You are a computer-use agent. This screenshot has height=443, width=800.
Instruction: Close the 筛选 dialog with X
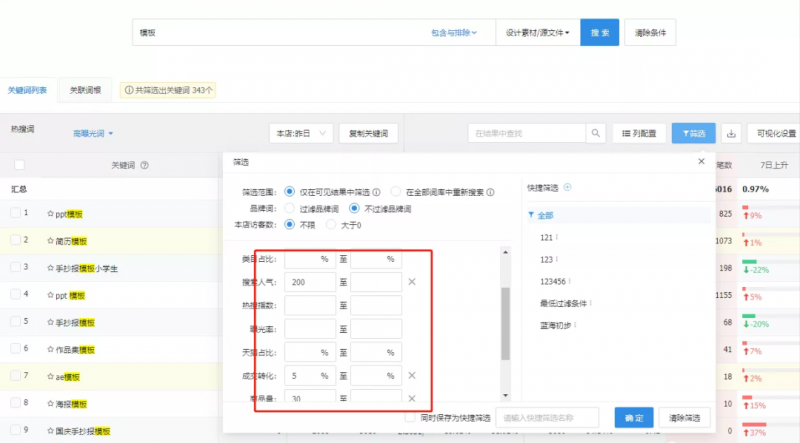coord(700,161)
